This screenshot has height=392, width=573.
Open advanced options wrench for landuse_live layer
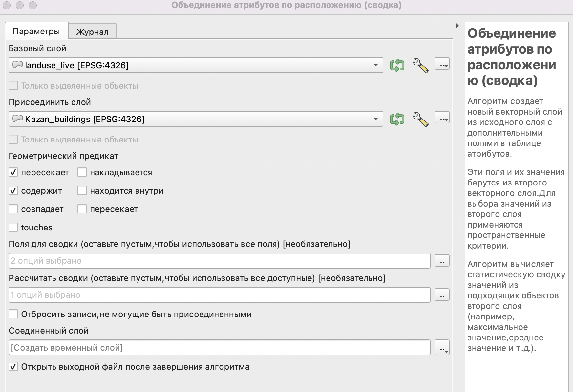coord(420,65)
